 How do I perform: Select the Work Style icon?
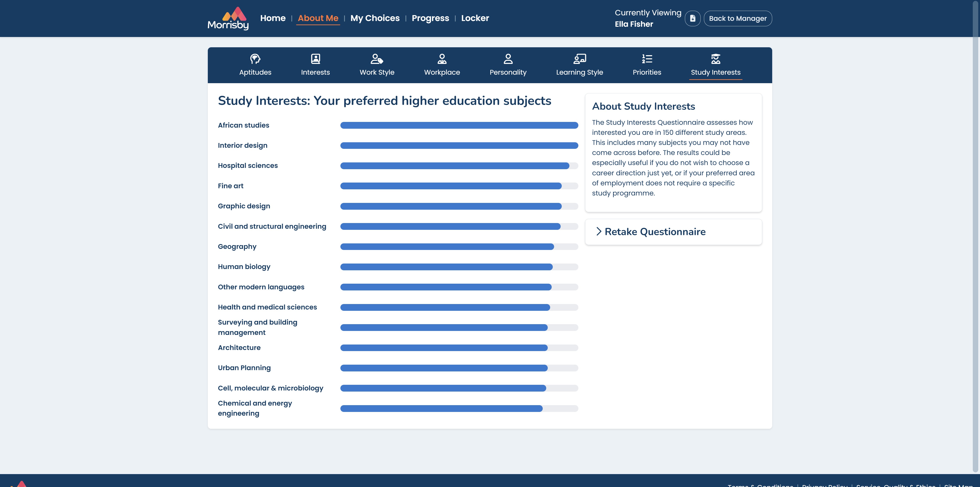click(377, 59)
